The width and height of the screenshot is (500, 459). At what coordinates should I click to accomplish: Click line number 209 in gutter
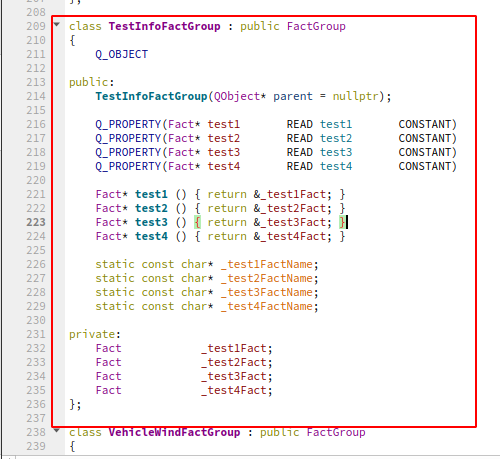[36, 26]
